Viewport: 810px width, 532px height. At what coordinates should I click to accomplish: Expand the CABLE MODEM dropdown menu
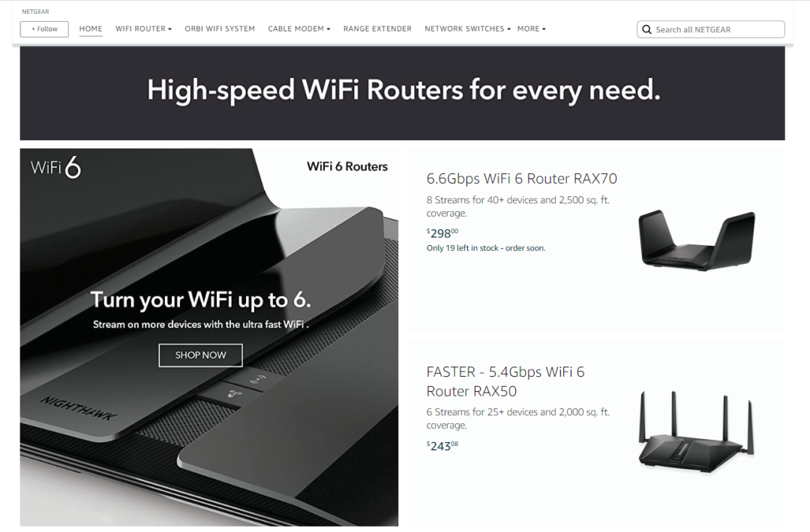click(299, 29)
